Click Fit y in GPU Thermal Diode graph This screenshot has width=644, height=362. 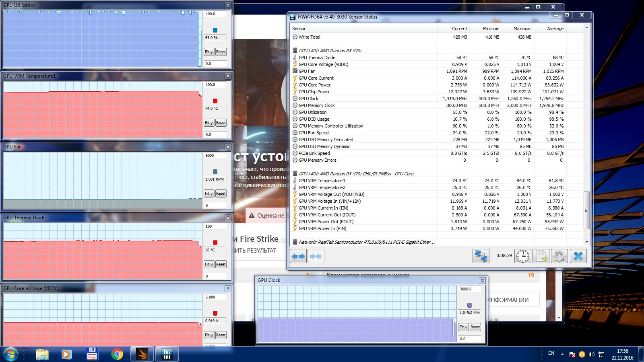coord(208,264)
